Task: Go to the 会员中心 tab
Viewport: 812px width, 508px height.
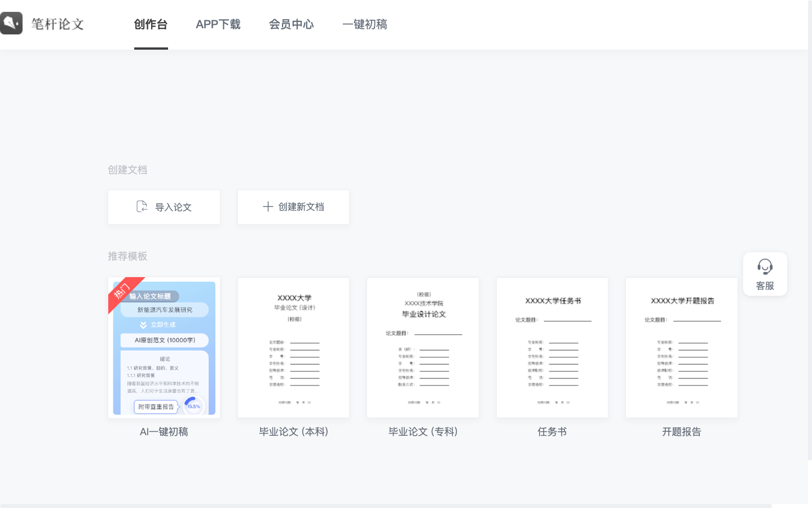Action: [291, 24]
